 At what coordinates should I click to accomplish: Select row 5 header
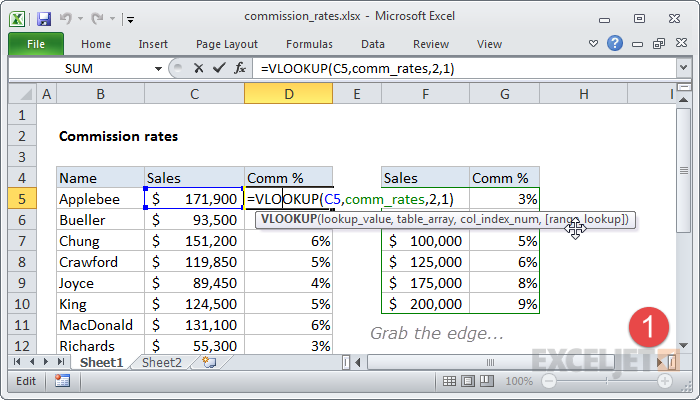[22, 199]
